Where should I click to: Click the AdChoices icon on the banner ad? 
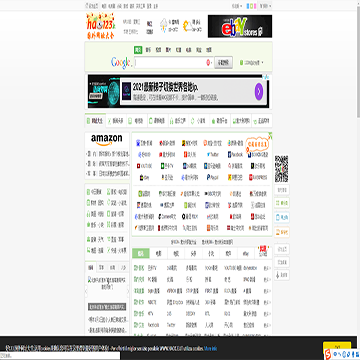point(266,77)
